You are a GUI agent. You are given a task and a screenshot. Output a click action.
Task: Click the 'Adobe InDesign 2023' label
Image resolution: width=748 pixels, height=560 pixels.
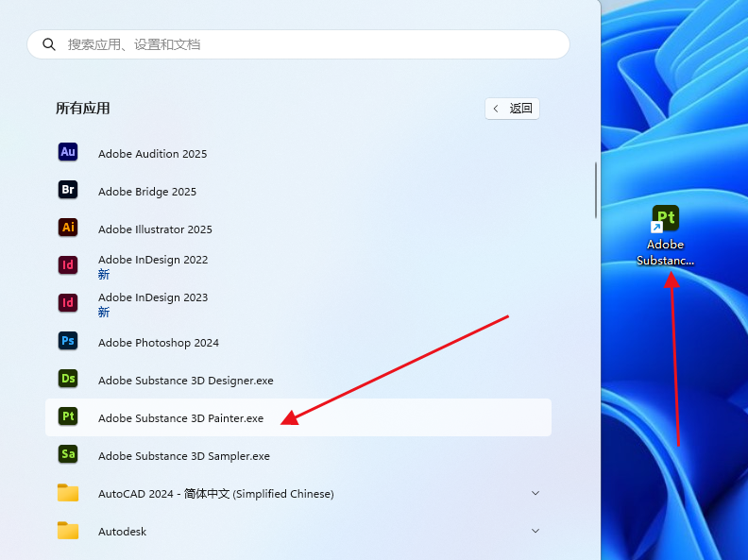(153, 297)
